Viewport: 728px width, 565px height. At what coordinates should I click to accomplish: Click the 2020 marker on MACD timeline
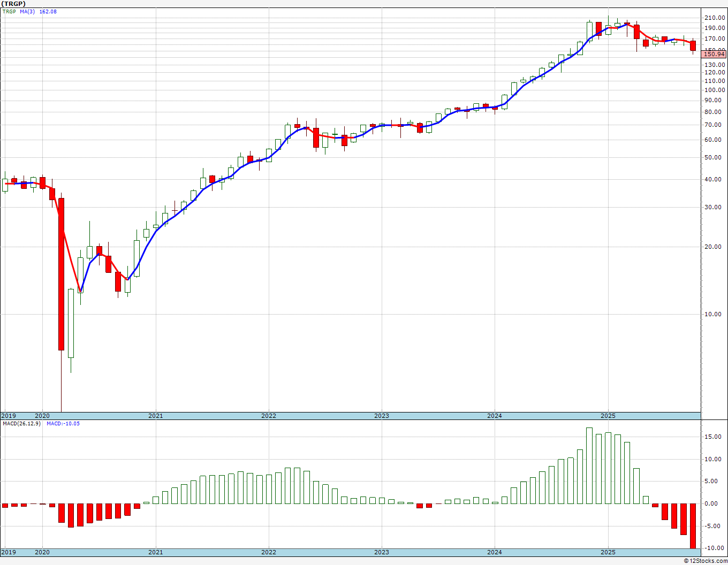click(42, 552)
